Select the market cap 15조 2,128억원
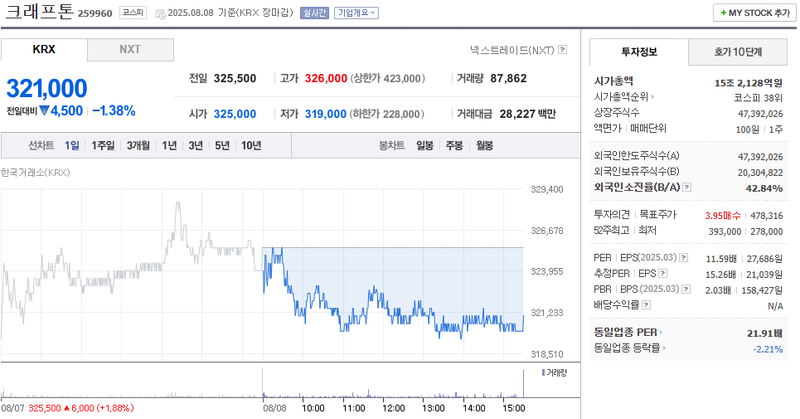800x419 pixels. (748, 83)
